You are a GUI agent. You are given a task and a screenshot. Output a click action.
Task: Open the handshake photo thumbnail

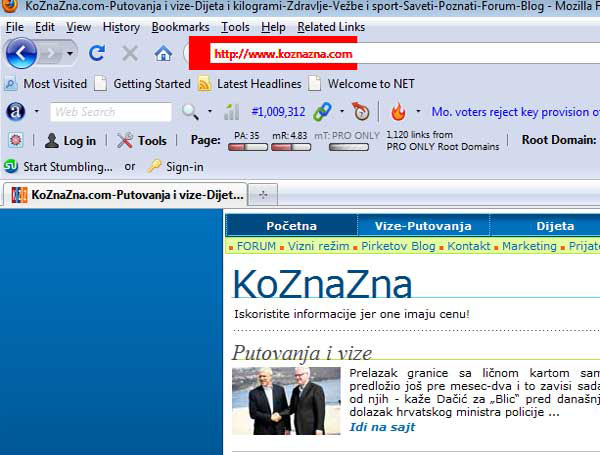(x=286, y=401)
